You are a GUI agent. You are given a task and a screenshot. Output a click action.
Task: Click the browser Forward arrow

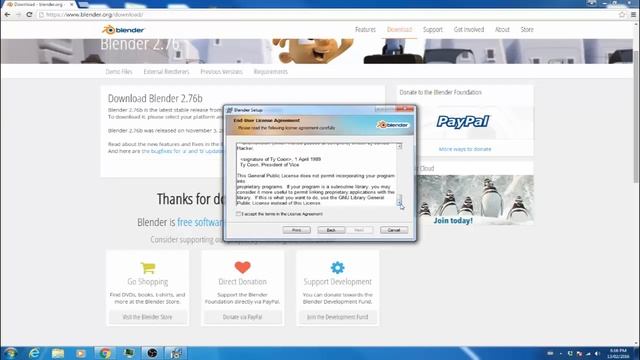coord(18,14)
